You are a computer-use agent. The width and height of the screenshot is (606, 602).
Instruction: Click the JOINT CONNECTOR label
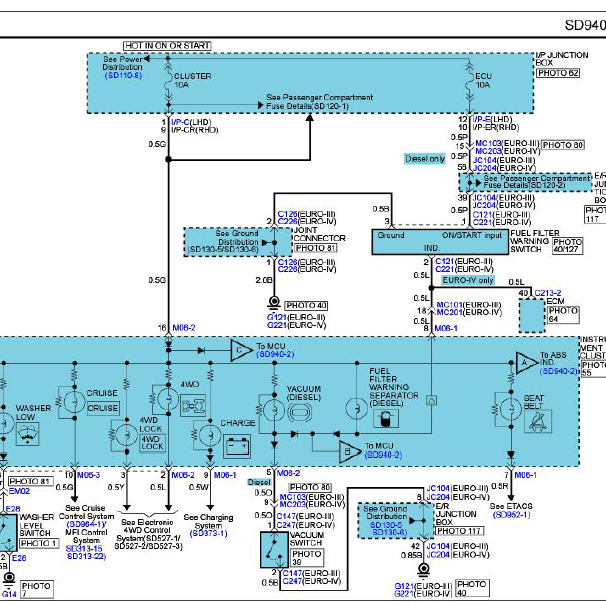[x=319, y=234]
